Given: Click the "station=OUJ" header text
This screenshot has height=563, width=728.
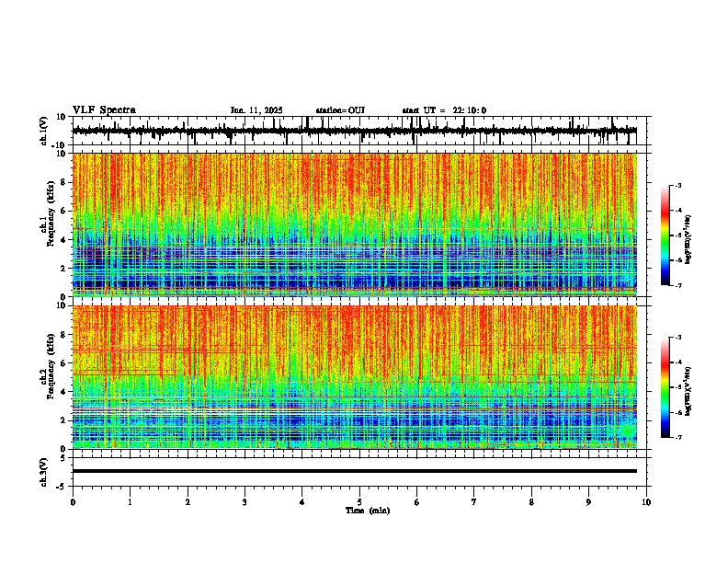Looking at the screenshot, I should 340,110.
